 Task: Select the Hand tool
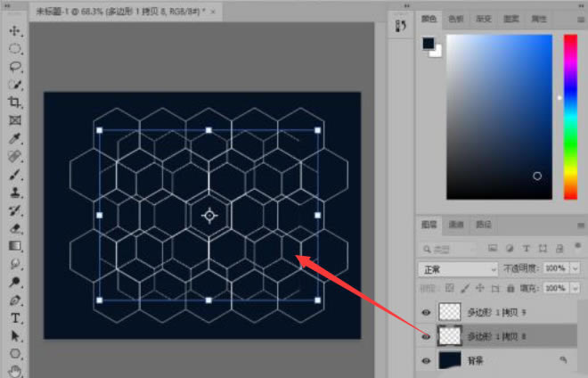click(x=14, y=371)
